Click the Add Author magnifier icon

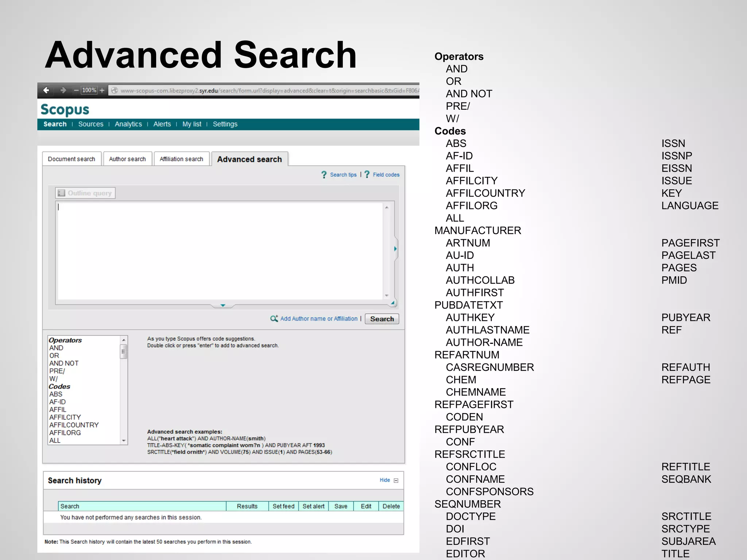coord(274,319)
